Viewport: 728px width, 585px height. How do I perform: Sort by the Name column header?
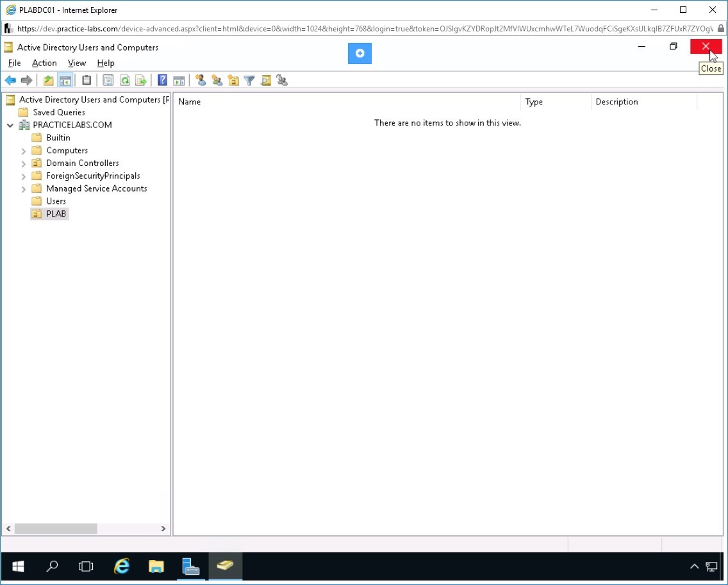pos(347,102)
